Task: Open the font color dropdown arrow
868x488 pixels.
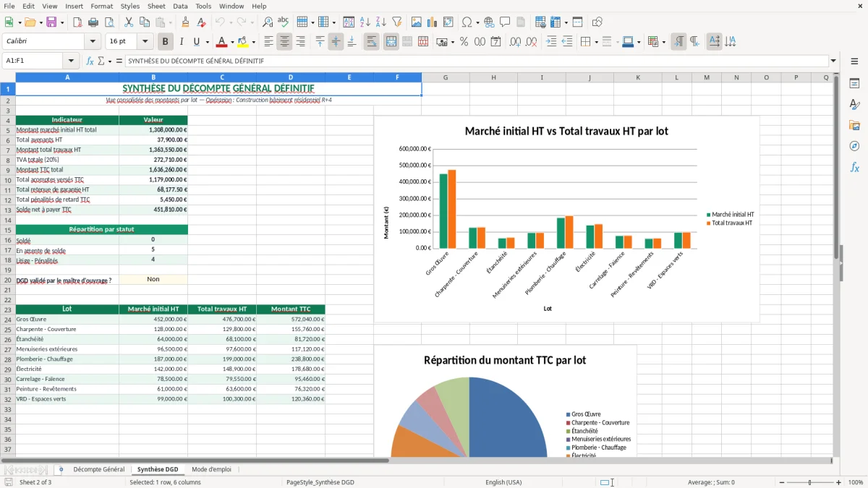Action: click(232, 42)
